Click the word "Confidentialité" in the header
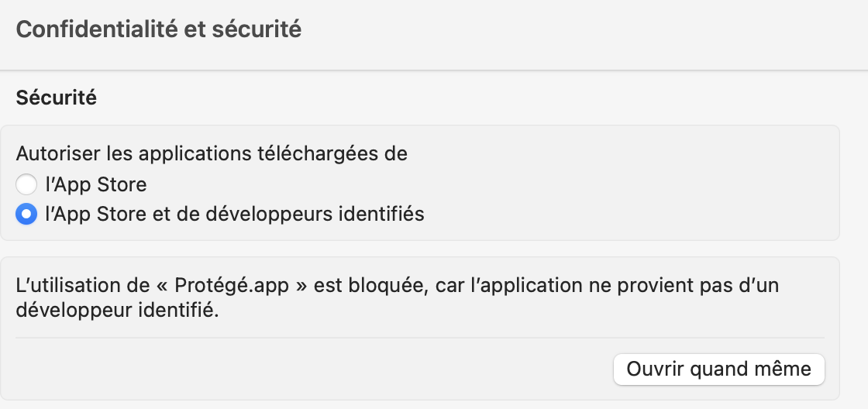The width and height of the screenshot is (868, 409). tap(84, 30)
